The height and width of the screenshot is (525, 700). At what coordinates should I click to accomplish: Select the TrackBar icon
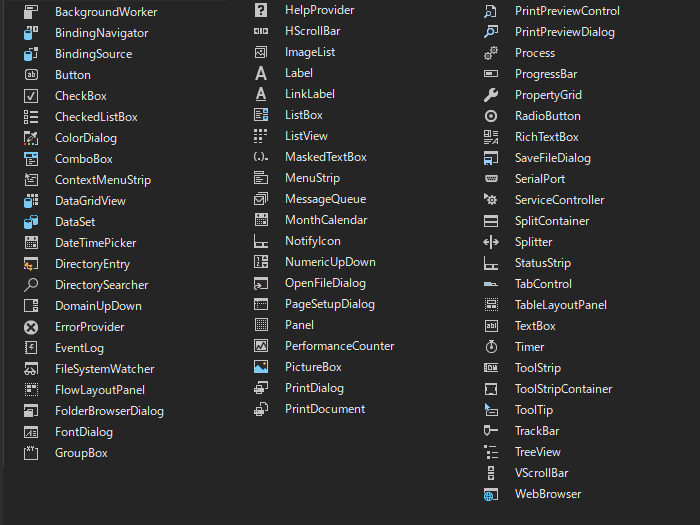[491, 431]
